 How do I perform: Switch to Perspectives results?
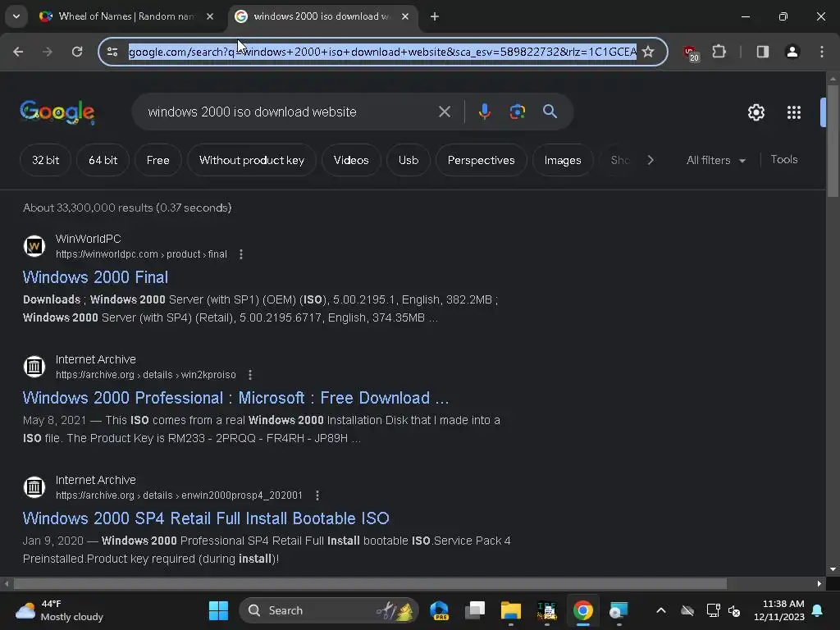coord(481,160)
